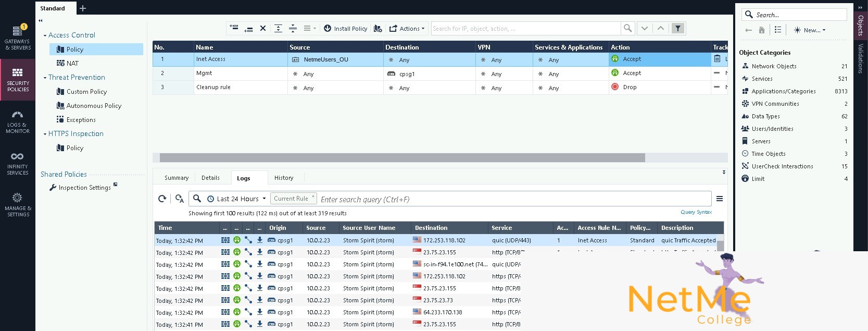This screenshot has width=868, height=331.
Task: Open the Actions dropdown menu
Action: click(x=407, y=29)
